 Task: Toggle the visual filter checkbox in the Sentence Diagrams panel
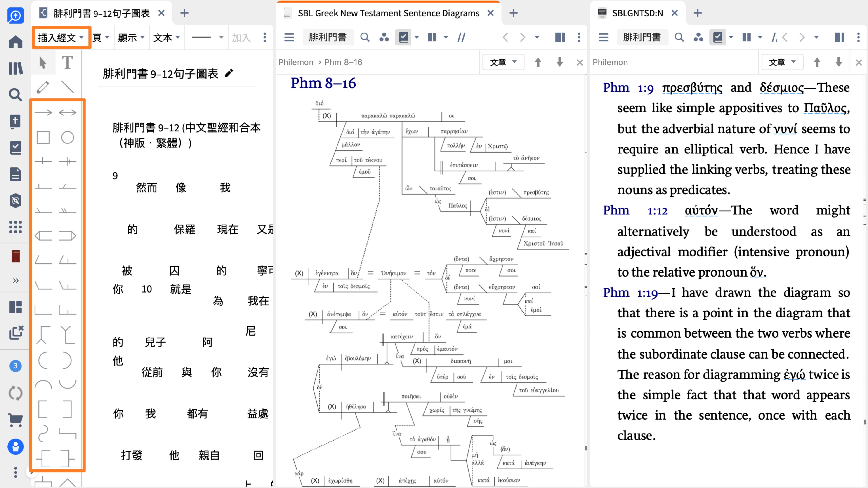[x=403, y=37]
